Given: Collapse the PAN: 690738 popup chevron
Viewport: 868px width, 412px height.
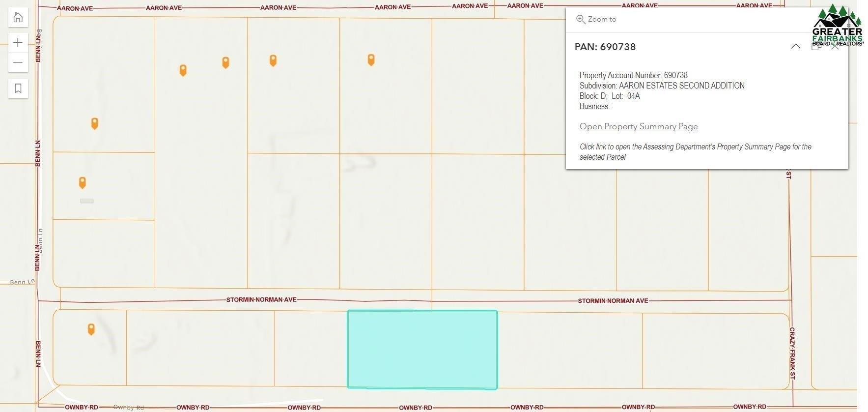Looking at the screenshot, I should coord(795,47).
